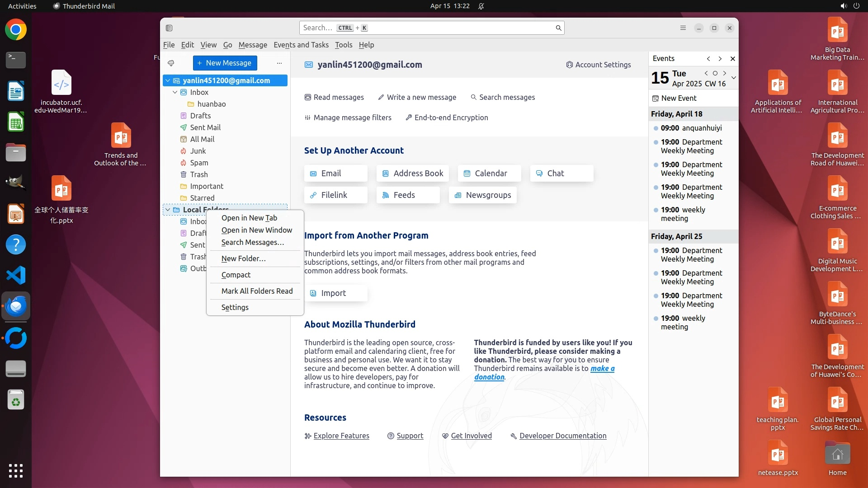The height and width of the screenshot is (488, 868).
Task: Choose New Folder... from context menu
Action: point(243,259)
